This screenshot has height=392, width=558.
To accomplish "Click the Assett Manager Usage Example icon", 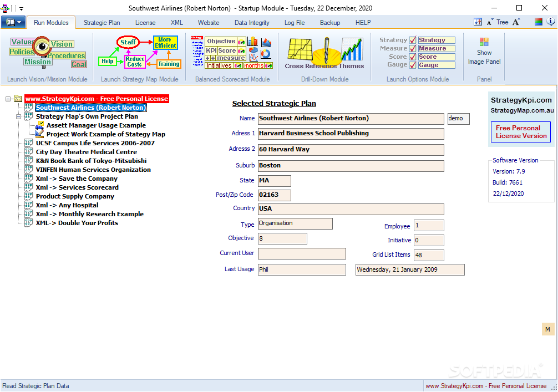I will coord(39,125).
